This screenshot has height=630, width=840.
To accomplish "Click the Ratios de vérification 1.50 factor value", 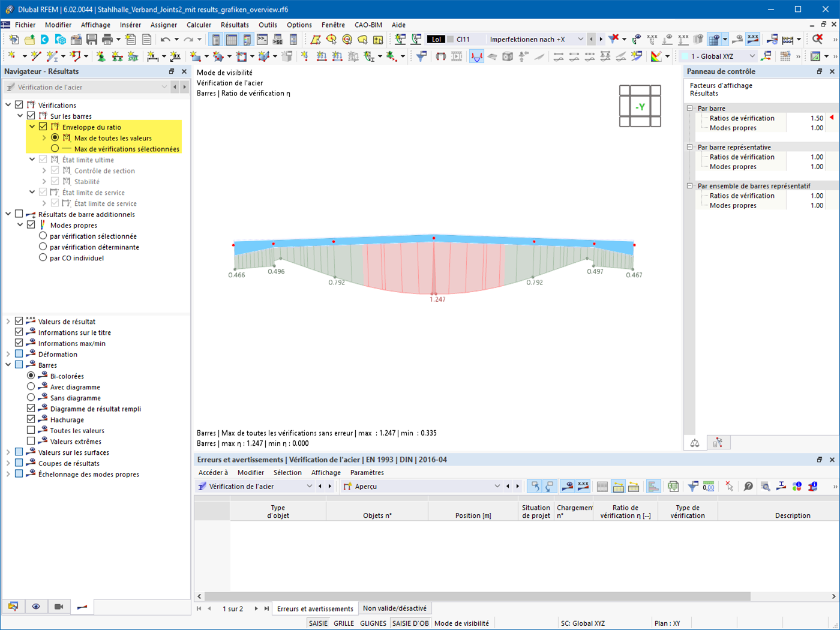I will click(x=817, y=118).
